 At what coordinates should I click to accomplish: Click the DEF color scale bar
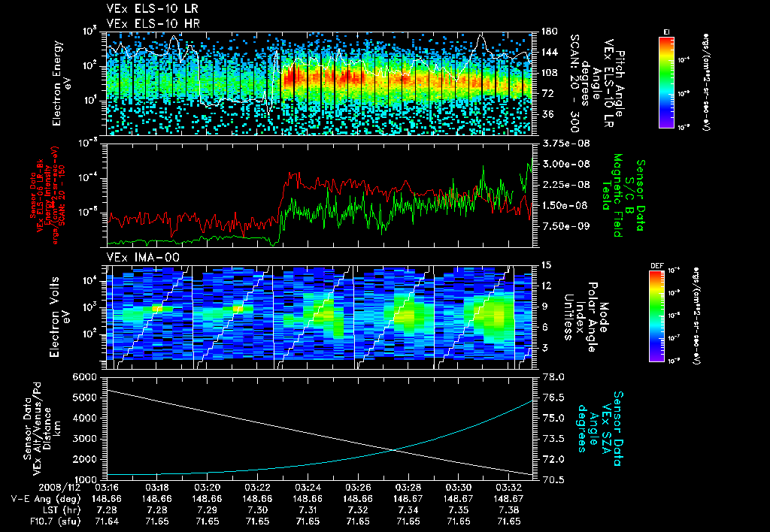pos(656,316)
